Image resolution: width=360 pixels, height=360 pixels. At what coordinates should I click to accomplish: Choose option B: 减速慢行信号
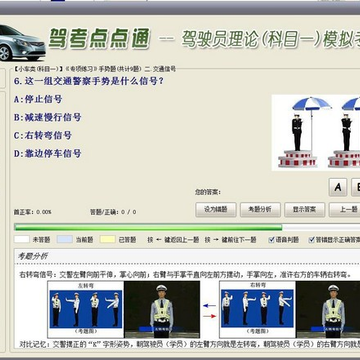click(x=48, y=117)
